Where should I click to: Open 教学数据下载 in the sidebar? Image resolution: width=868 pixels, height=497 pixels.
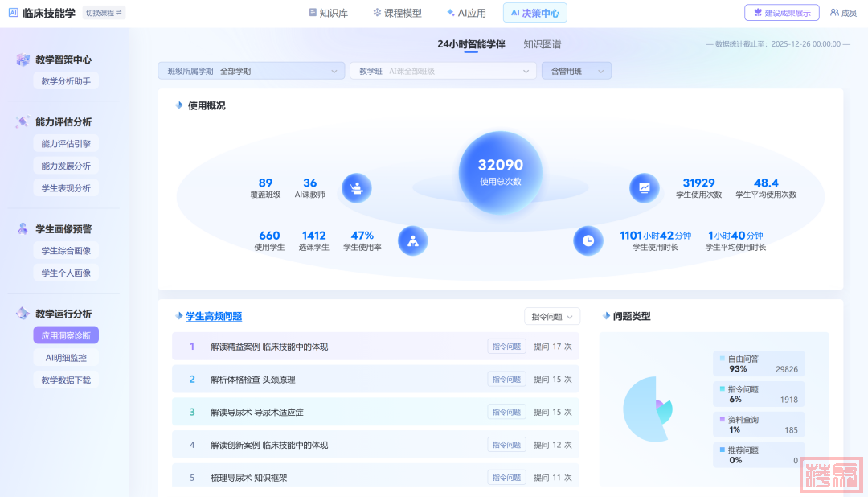tap(66, 380)
